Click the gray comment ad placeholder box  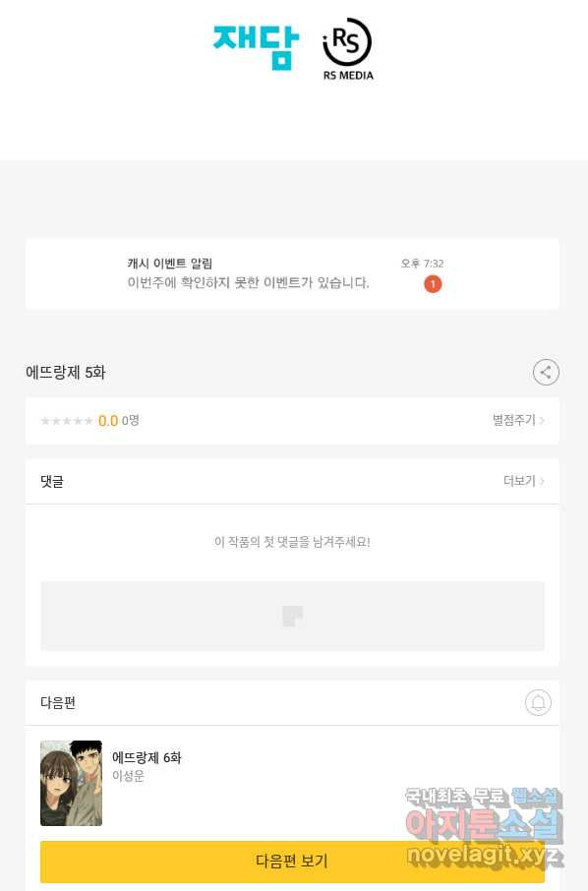pyautogui.click(x=292, y=616)
